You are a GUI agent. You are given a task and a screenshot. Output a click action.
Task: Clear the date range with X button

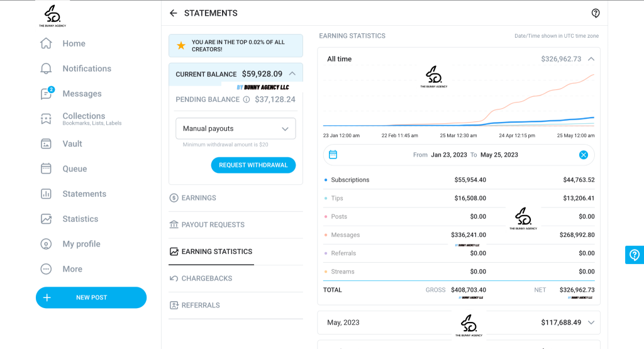[x=583, y=155]
